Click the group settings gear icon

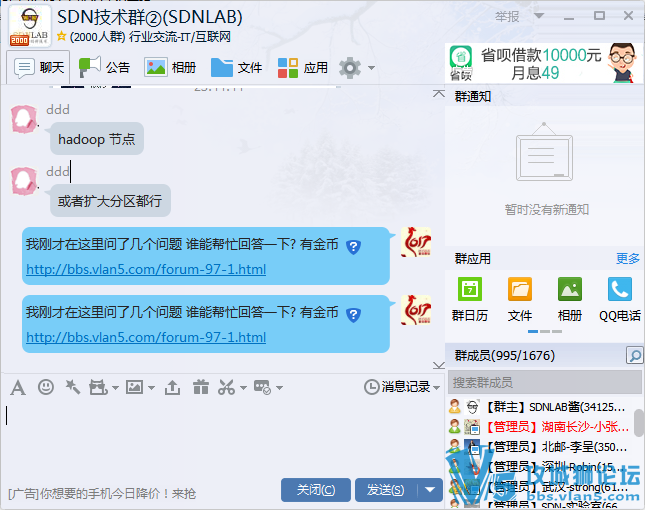pos(350,67)
